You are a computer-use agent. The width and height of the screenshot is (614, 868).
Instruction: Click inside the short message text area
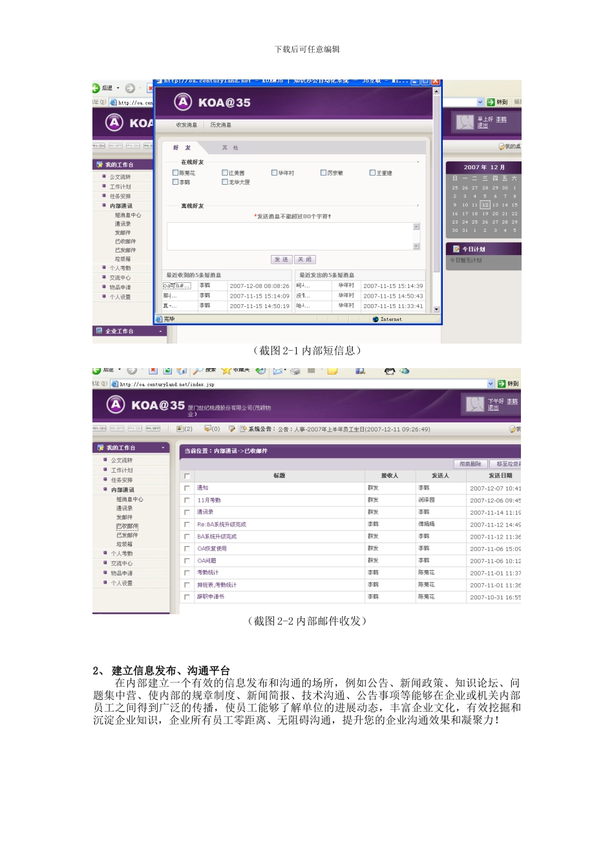click(290, 236)
